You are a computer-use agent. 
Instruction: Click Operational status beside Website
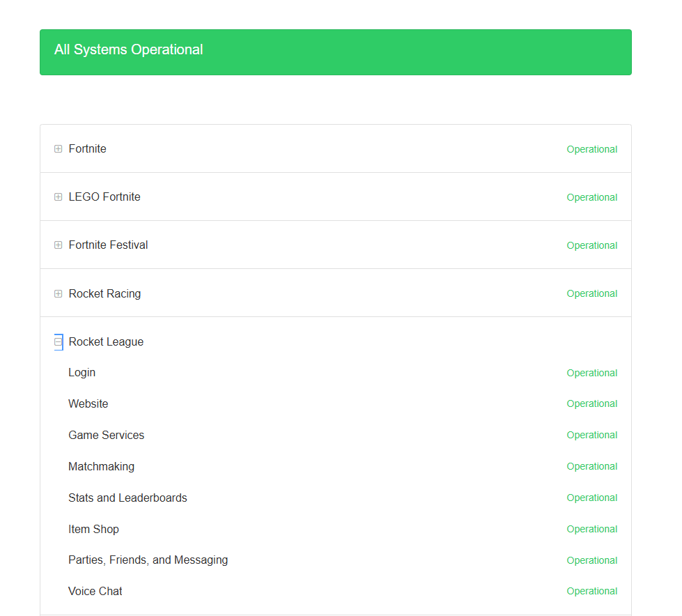pyautogui.click(x=592, y=403)
